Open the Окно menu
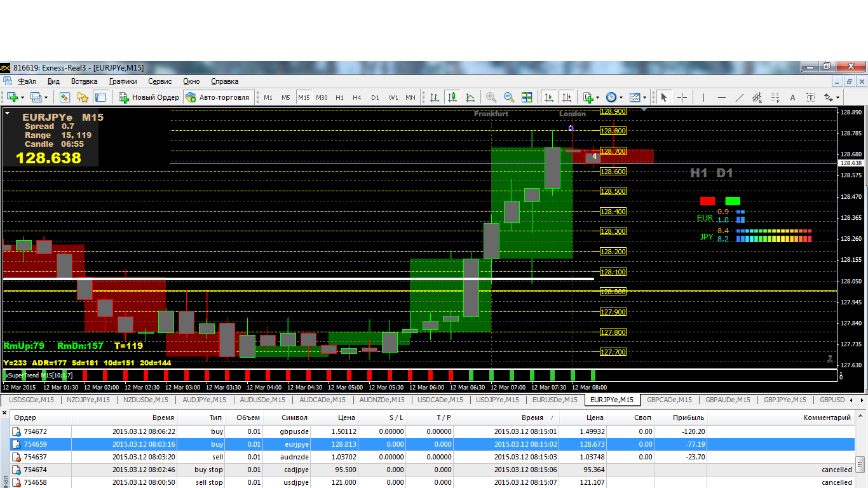Screen dimensions: 868x488 click(x=191, y=81)
